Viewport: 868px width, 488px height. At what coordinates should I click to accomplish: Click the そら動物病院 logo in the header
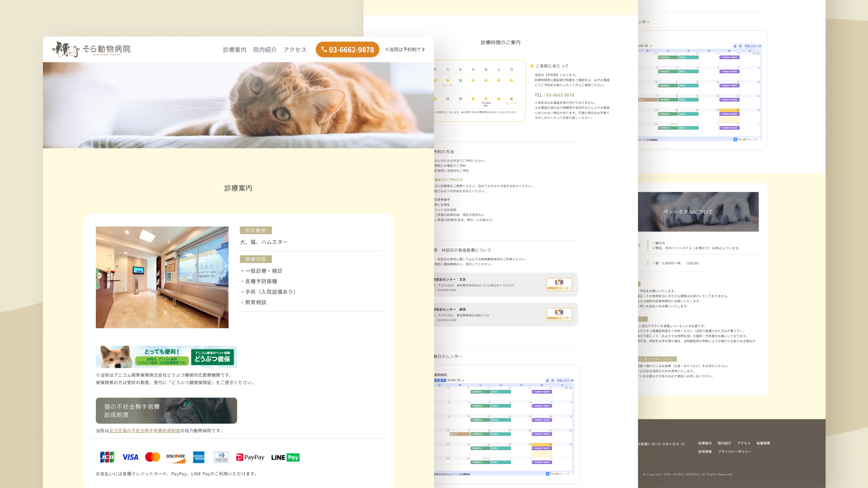tap(91, 49)
